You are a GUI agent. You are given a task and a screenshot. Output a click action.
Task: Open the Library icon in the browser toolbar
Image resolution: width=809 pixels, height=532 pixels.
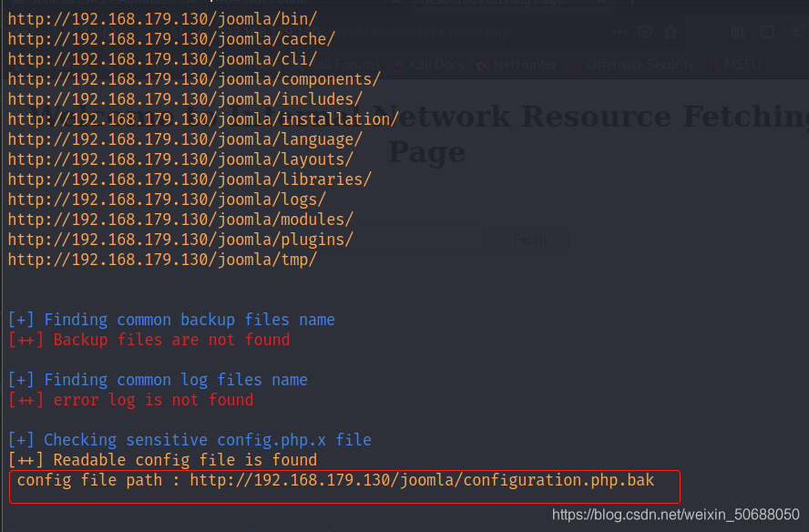coord(738,33)
